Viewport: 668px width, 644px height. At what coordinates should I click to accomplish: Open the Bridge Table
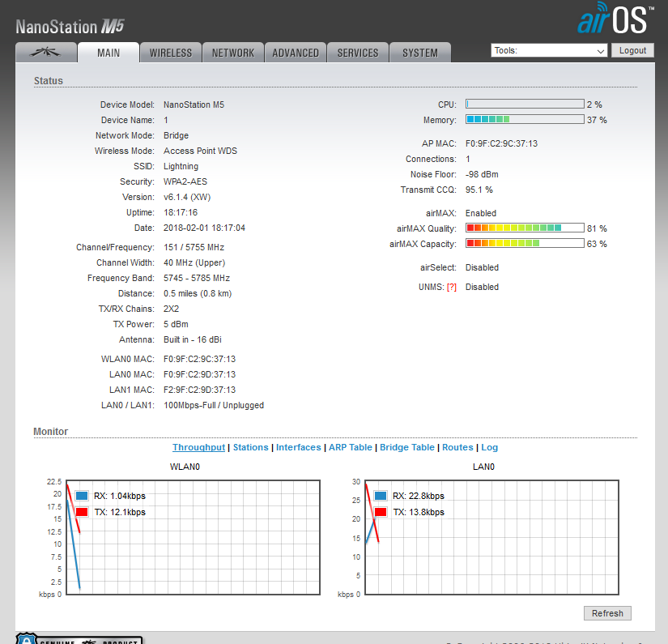(x=406, y=447)
